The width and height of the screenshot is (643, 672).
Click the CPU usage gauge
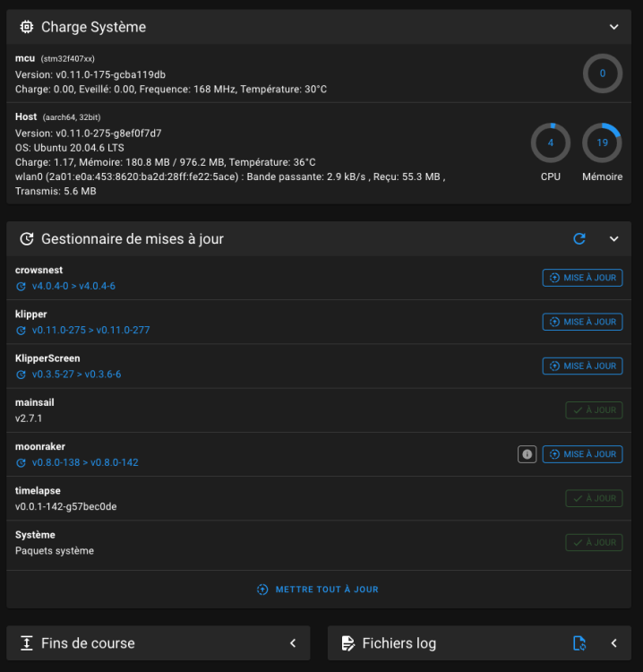click(x=551, y=143)
